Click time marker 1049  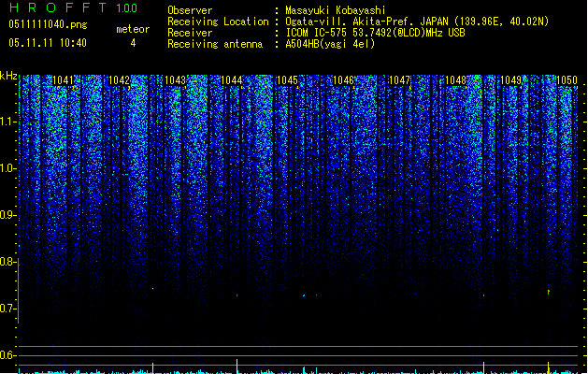tap(511, 80)
